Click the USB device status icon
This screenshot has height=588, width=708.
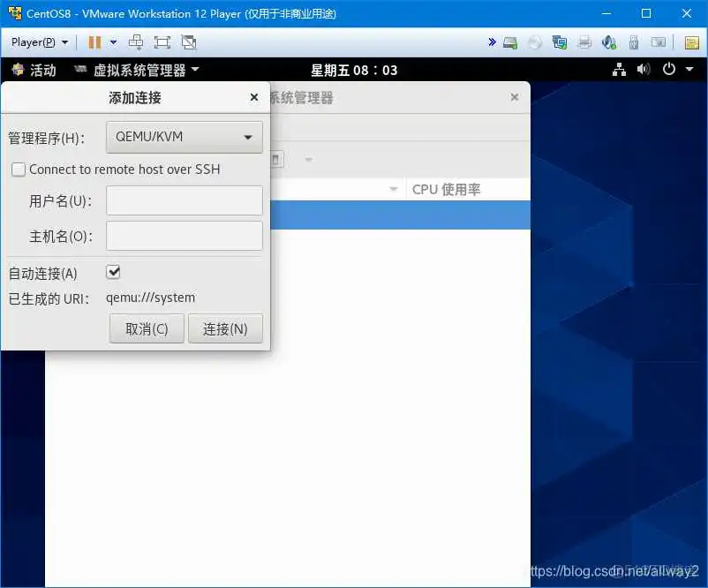[633, 41]
